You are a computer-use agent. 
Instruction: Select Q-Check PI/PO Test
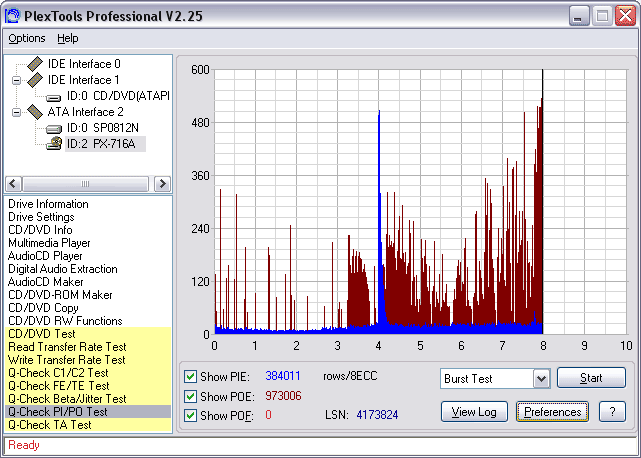88,412
